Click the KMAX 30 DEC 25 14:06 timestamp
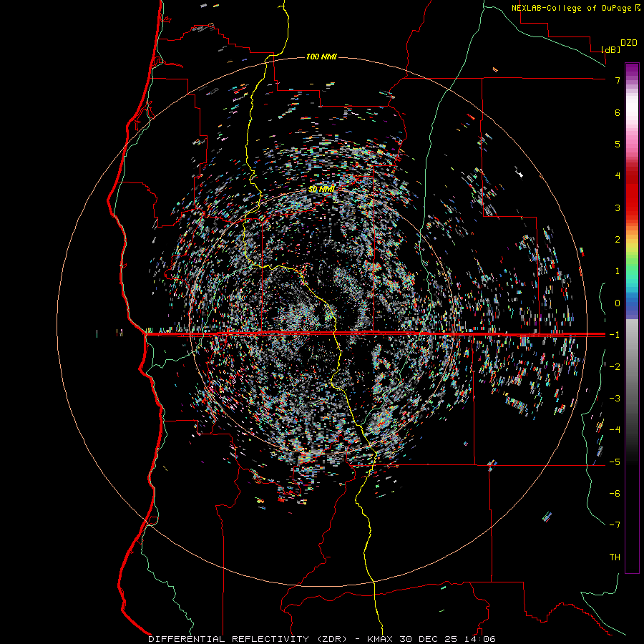Screen dimensions: 644x644 coord(431,639)
